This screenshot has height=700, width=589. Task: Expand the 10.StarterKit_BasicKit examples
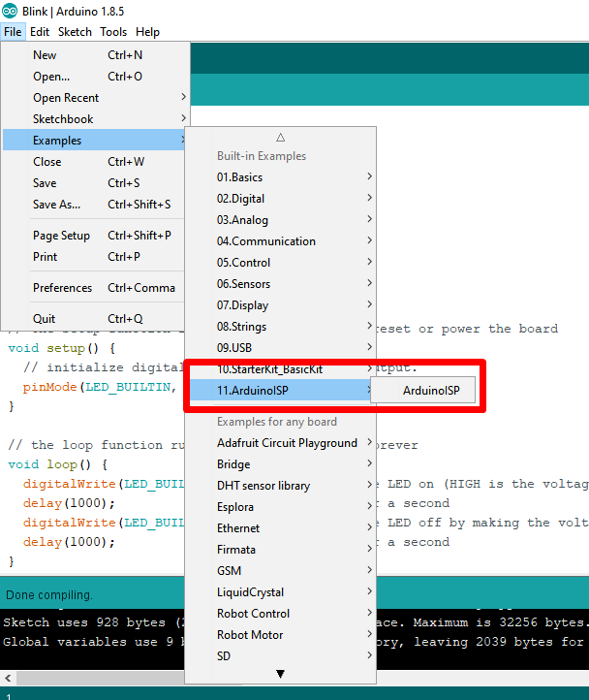click(281, 369)
